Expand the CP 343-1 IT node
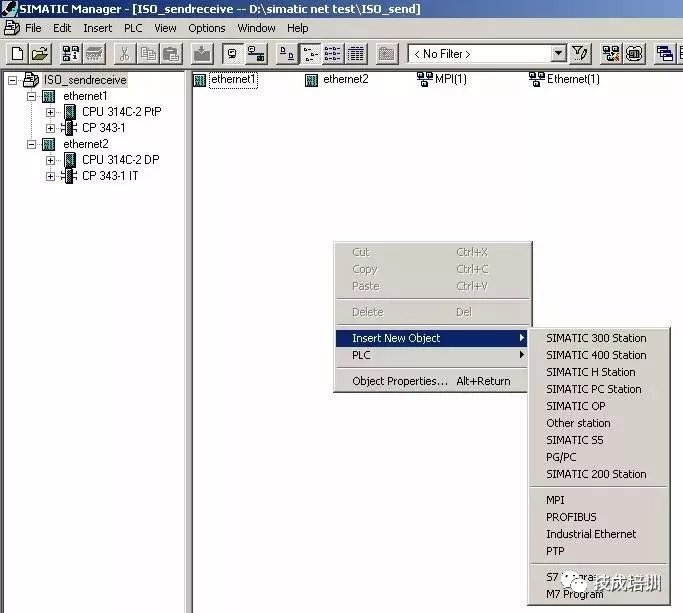The image size is (683, 613). (51, 176)
